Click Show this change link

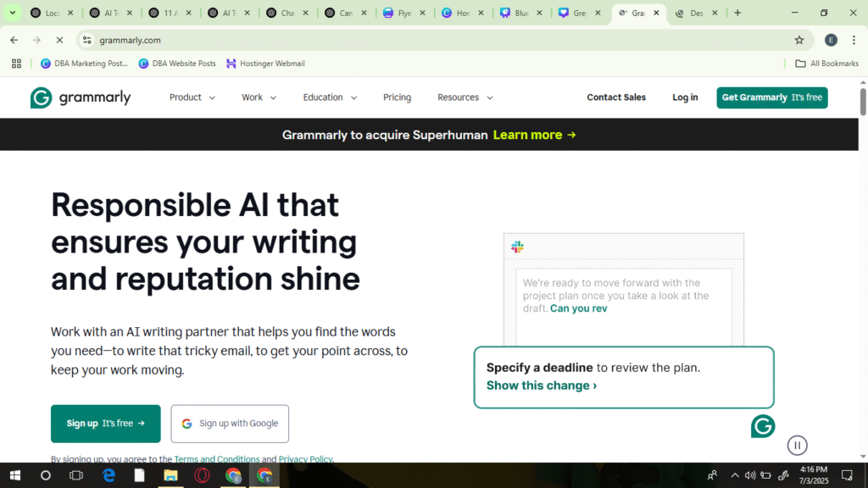[542, 385]
